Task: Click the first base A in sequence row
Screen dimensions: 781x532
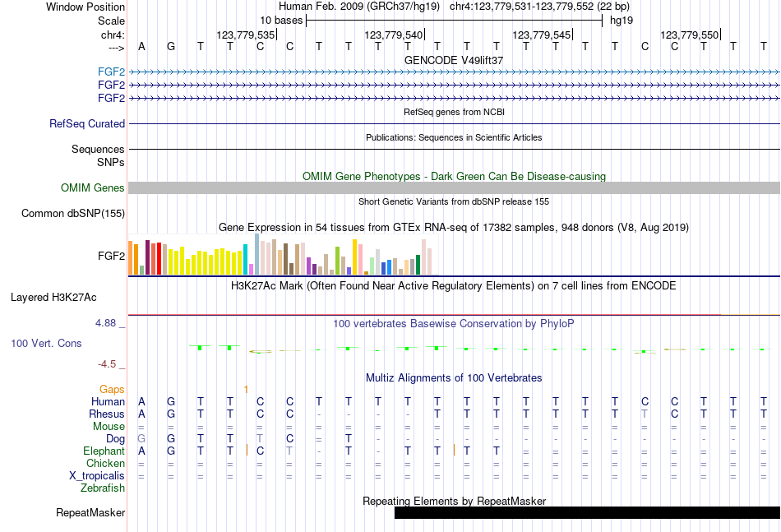Action: (142, 46)
